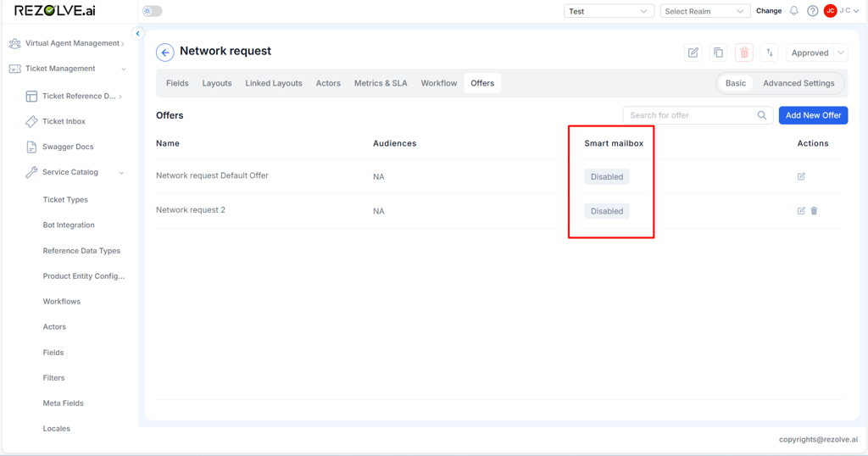The width and height of the screenshot is (868, 456).
Task: Click the Change button
Action: 769,10
